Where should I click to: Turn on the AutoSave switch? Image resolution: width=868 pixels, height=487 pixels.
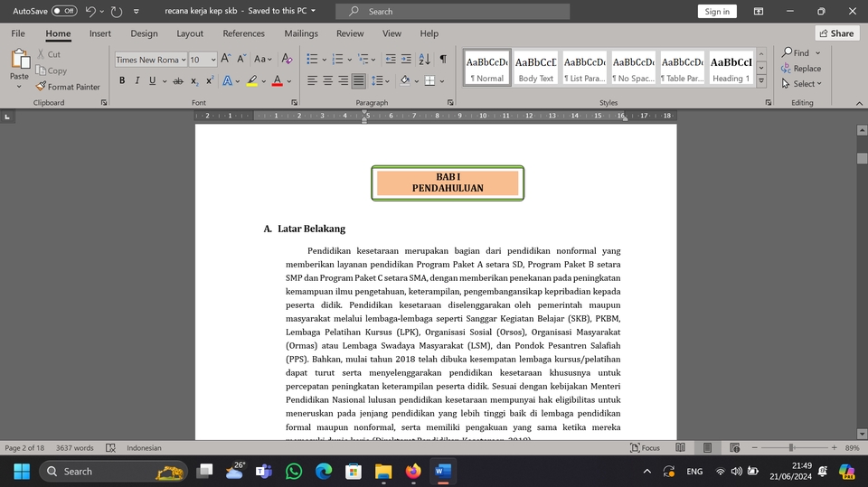click(64, 11)
